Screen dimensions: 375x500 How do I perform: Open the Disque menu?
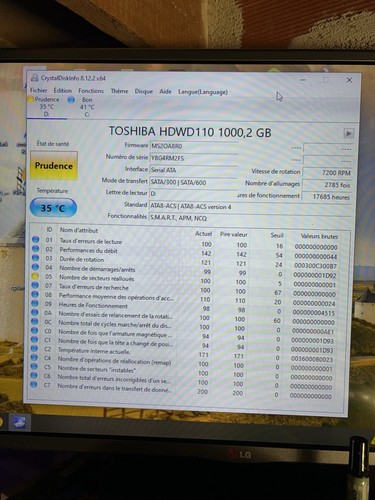[x=144, y=91]
